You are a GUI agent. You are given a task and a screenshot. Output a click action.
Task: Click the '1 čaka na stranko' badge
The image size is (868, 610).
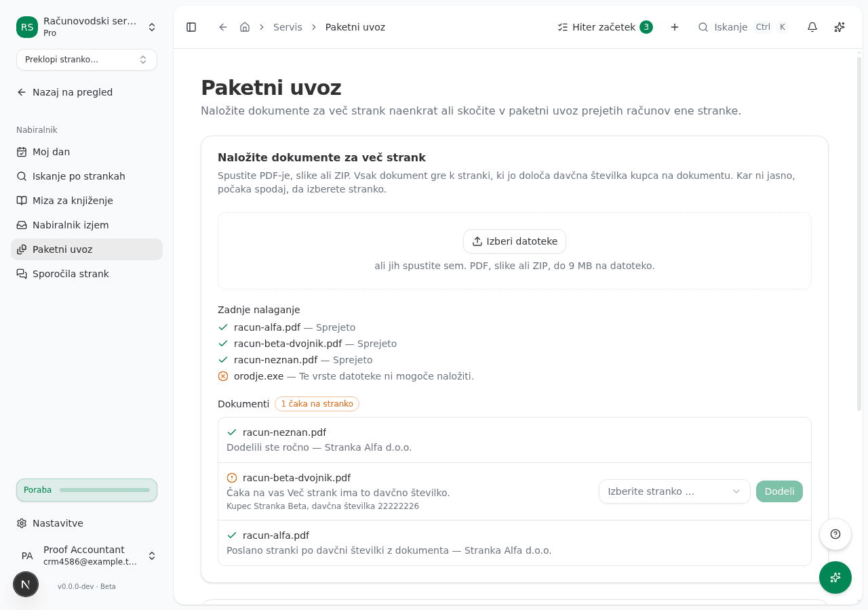[317, 404]
